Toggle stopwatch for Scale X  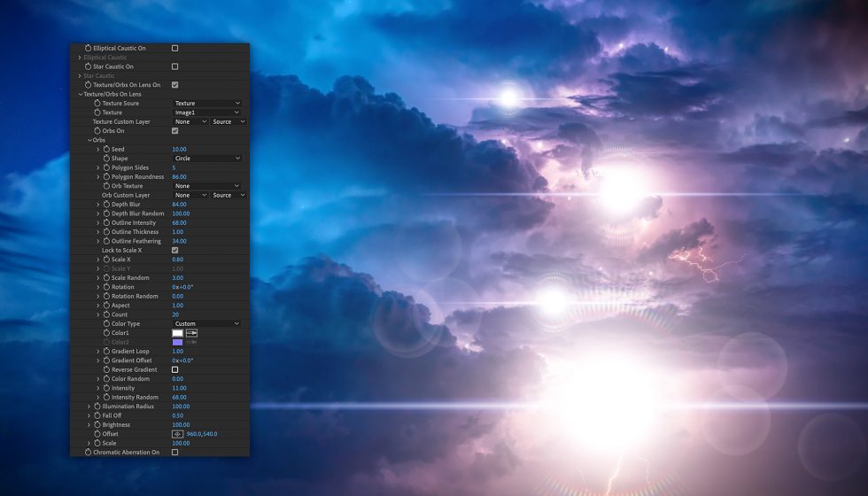coord(106,259)
